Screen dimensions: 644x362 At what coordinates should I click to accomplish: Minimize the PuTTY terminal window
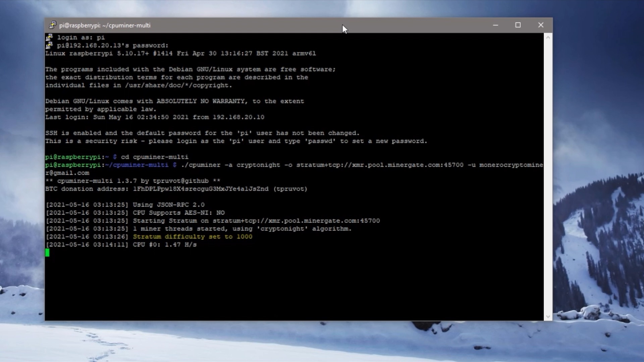(x=495, y=25)
